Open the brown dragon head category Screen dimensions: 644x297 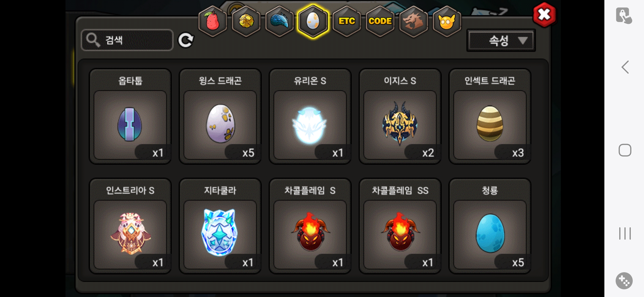413,21
